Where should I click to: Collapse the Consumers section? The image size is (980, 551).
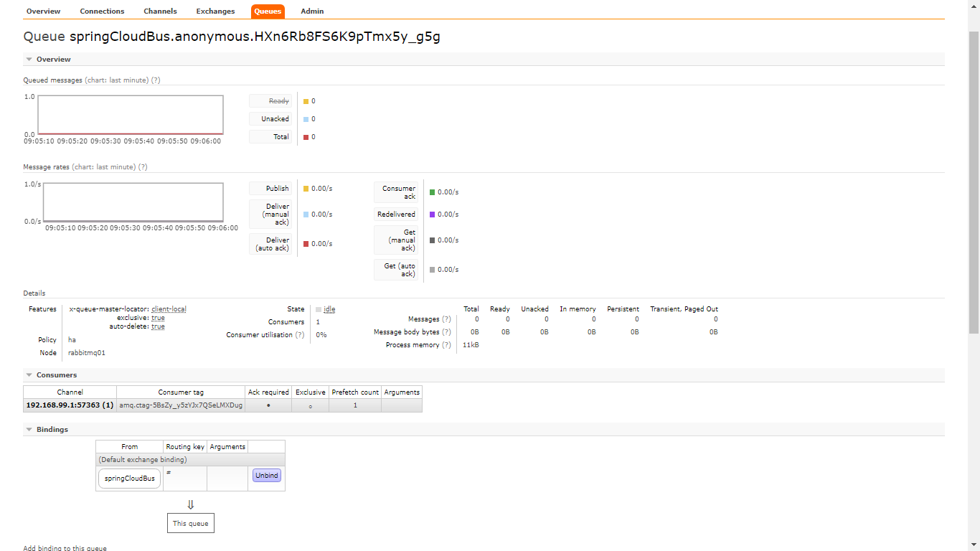484,375
